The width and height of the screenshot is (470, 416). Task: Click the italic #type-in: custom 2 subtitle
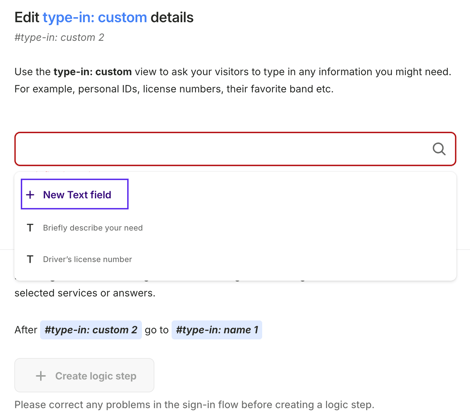tap(59, 37)
